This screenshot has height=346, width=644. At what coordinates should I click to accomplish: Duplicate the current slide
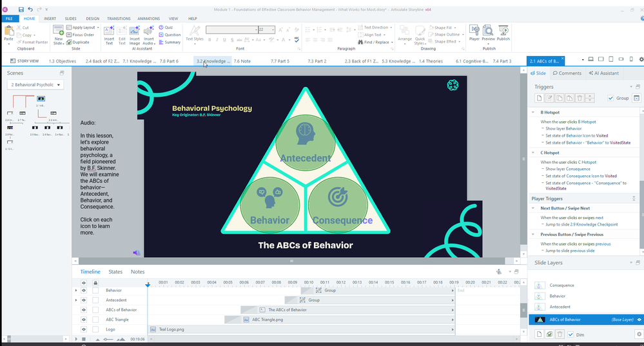[x=77, y=42]
